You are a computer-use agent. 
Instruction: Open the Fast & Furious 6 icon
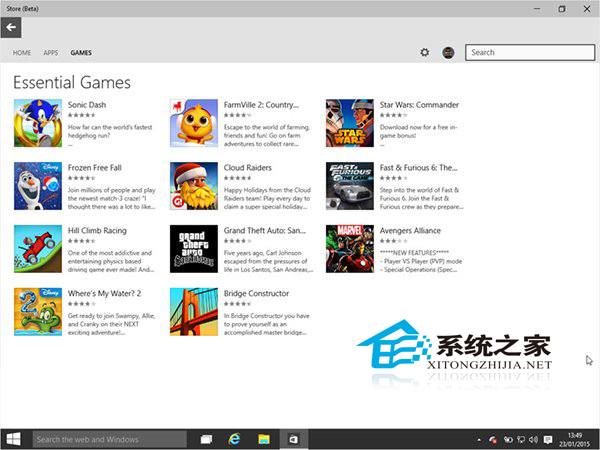pos(350,186)
